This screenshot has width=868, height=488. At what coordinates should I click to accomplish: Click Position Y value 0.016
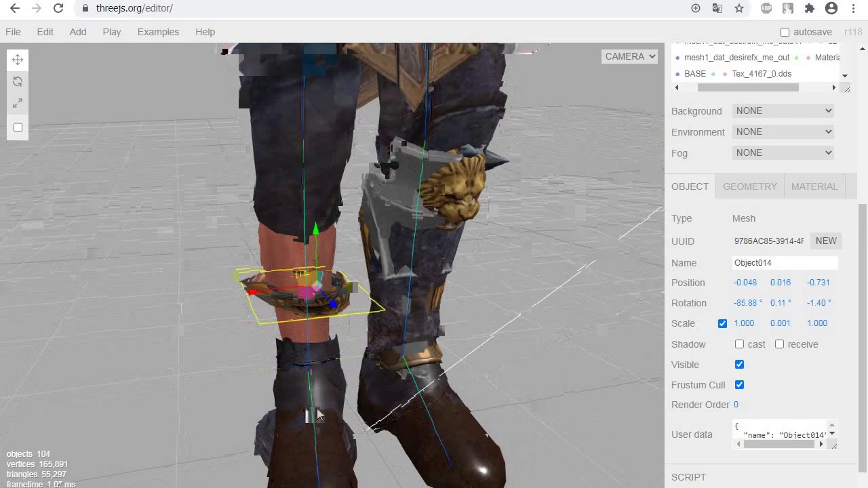tap(781, 283)
